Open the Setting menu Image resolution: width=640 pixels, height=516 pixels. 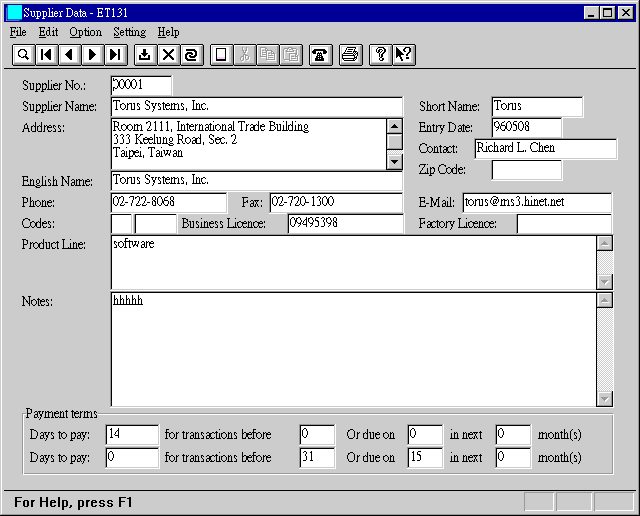click(x=129, y=32)
